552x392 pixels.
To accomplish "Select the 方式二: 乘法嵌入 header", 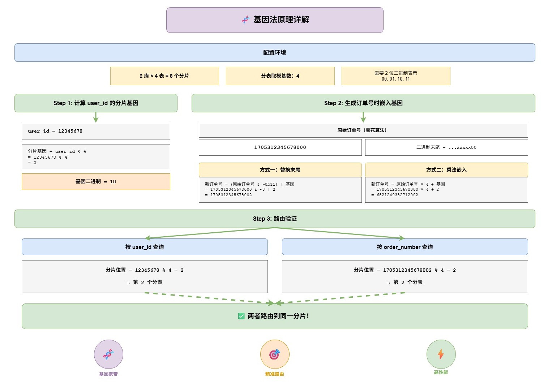I will [x=446, y=170].
